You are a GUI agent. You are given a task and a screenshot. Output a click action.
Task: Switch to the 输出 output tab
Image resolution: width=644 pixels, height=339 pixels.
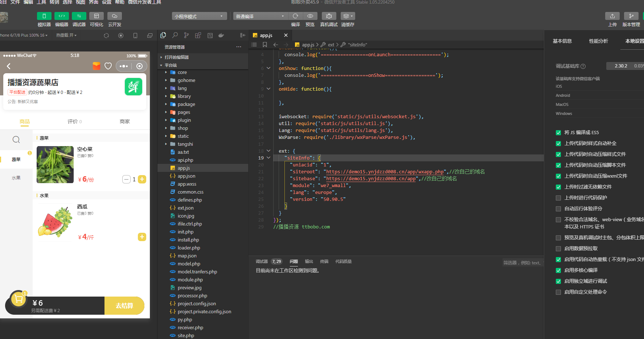tap(309, 261)
